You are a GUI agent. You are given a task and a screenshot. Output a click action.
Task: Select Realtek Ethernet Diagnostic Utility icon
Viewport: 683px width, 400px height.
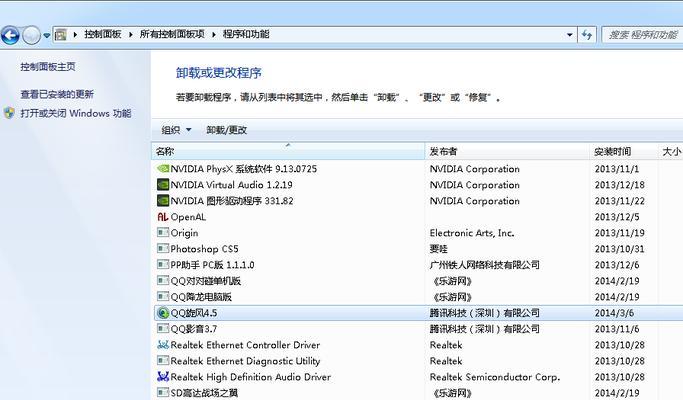point(162,361)
